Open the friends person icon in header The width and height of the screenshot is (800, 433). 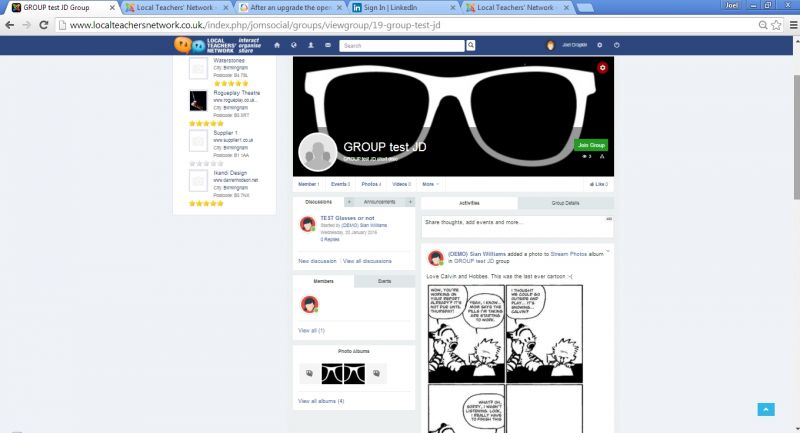(x=311, y=45)
